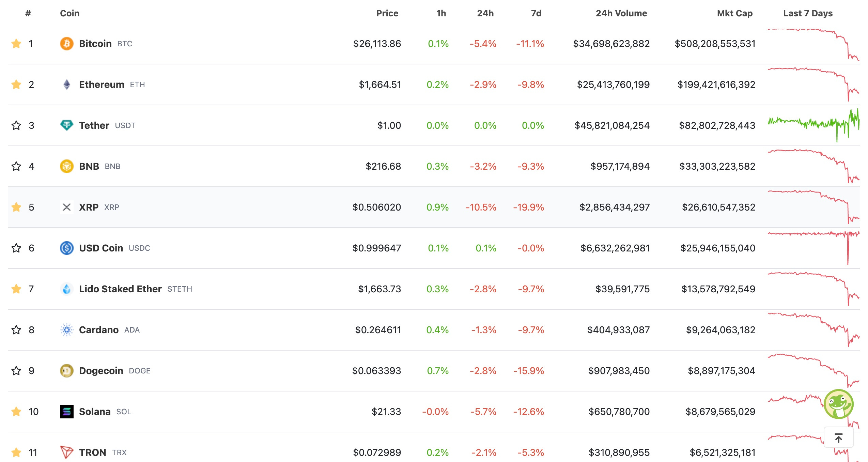Sort by Mkt Cap column header
This screenshot has width=868, height=462.
coord(735,13)
